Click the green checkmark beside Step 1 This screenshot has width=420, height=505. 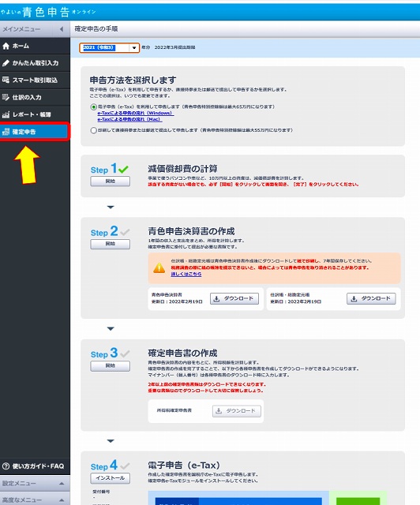point(123,169)
